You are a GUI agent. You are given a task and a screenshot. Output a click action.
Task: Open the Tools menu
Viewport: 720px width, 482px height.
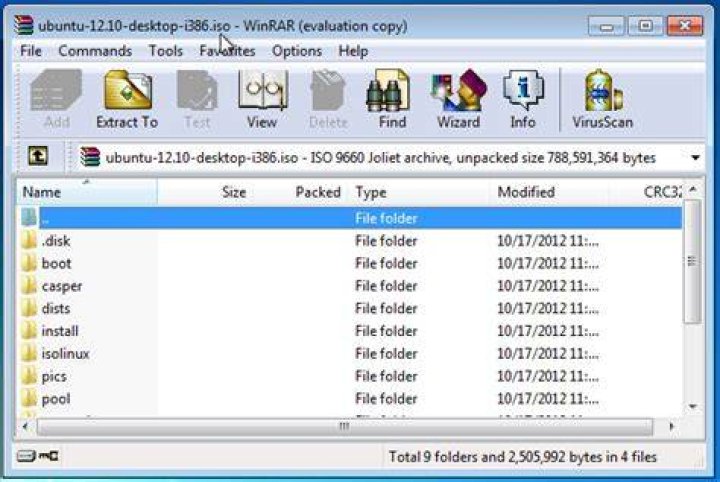[166, 51]
